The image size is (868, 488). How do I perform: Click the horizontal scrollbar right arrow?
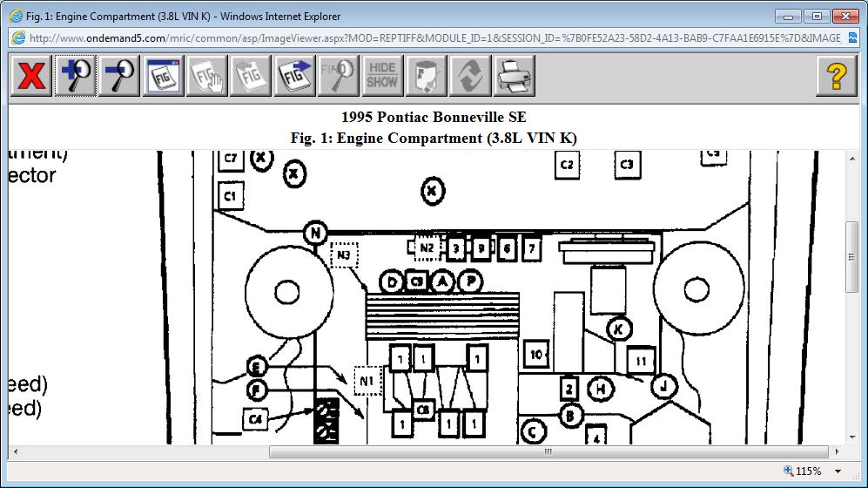pyautogui.click(x=837, y=452)
